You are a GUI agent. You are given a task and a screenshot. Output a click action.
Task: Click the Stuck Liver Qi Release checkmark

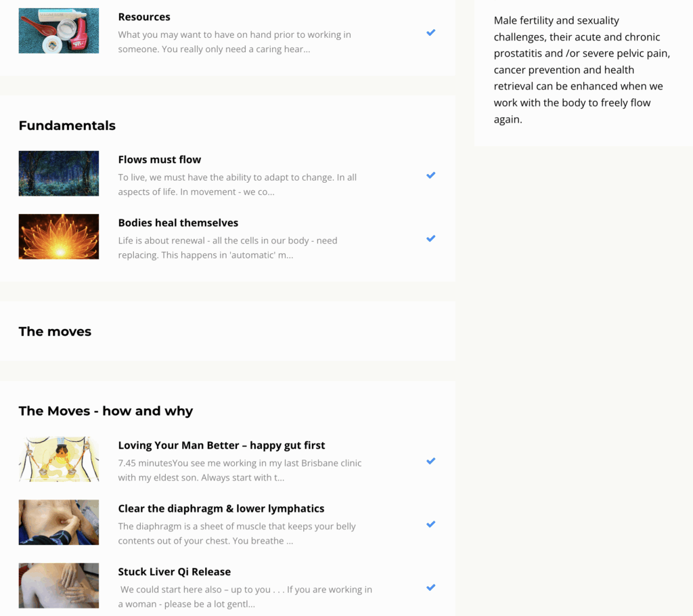coord(430,588)
